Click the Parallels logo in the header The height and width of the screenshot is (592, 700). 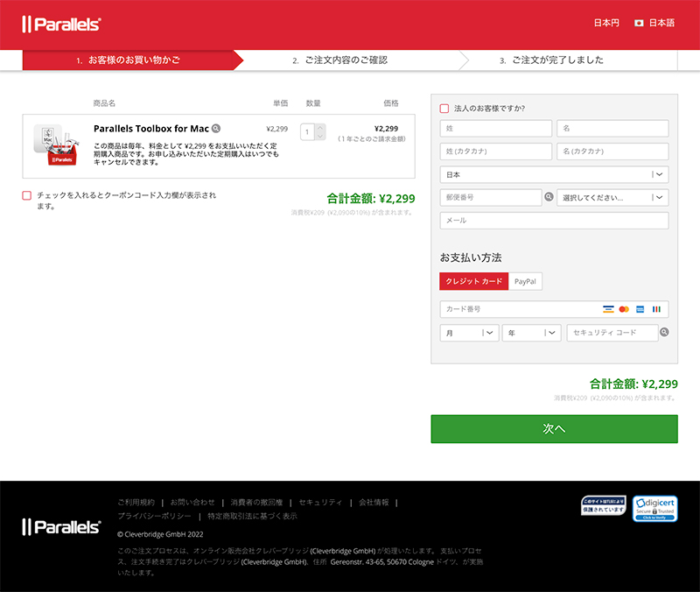click(61, 25)
